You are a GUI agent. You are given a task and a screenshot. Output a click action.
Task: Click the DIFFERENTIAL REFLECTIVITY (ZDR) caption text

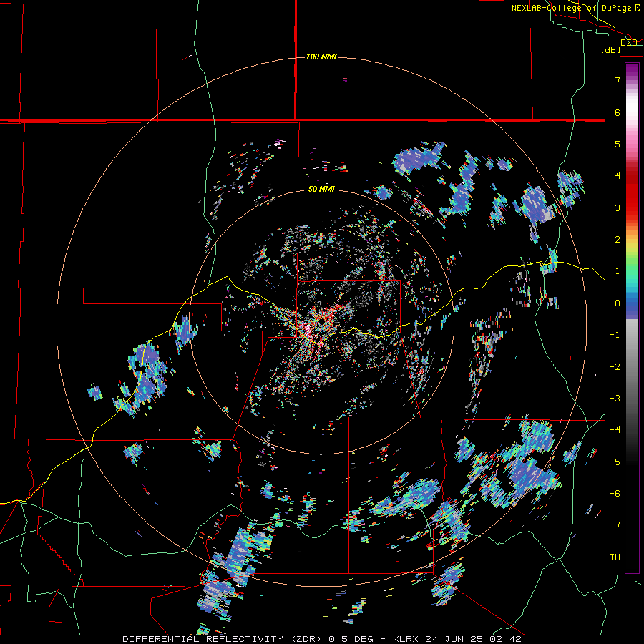tap(224, 639)
